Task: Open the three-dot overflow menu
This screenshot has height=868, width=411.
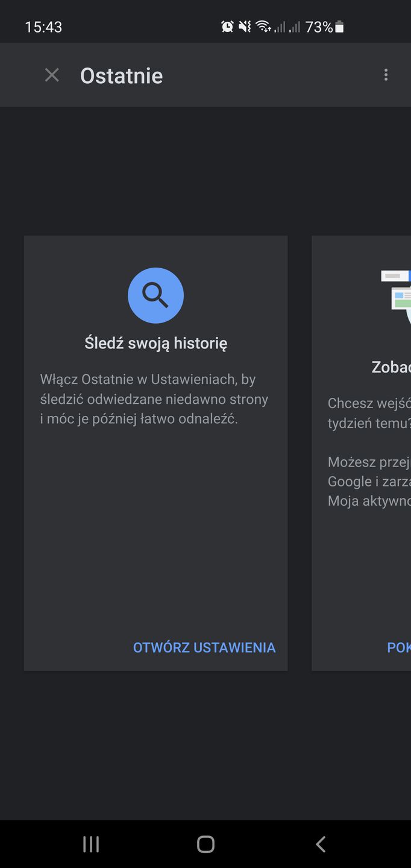Action: tap(386, 75)
